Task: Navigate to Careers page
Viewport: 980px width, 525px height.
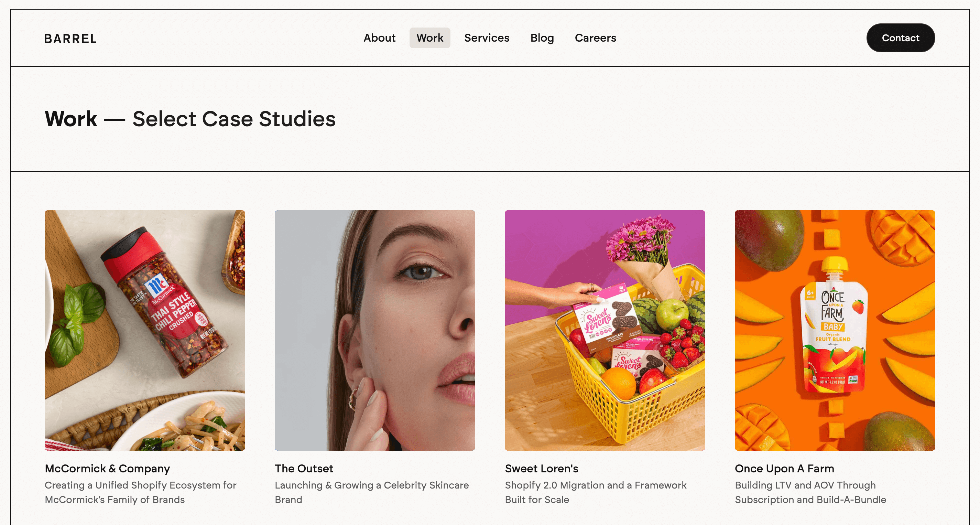Action: pyautogui.click(x=595, y=38)
